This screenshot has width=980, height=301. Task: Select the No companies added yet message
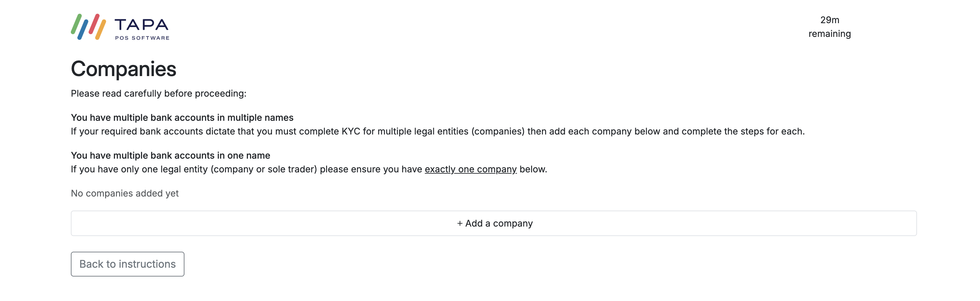pyautogui.click(x=125, y=193)
